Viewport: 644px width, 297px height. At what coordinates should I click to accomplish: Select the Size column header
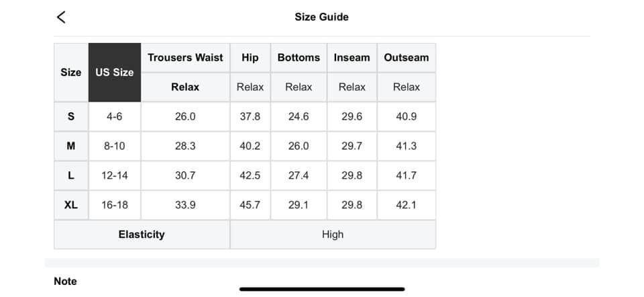71,73
